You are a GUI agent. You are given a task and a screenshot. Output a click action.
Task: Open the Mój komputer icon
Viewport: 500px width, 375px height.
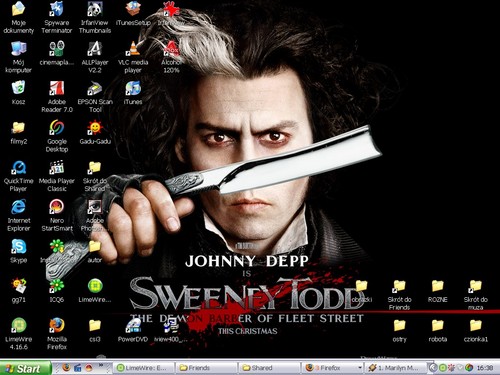tap(18, 57)
